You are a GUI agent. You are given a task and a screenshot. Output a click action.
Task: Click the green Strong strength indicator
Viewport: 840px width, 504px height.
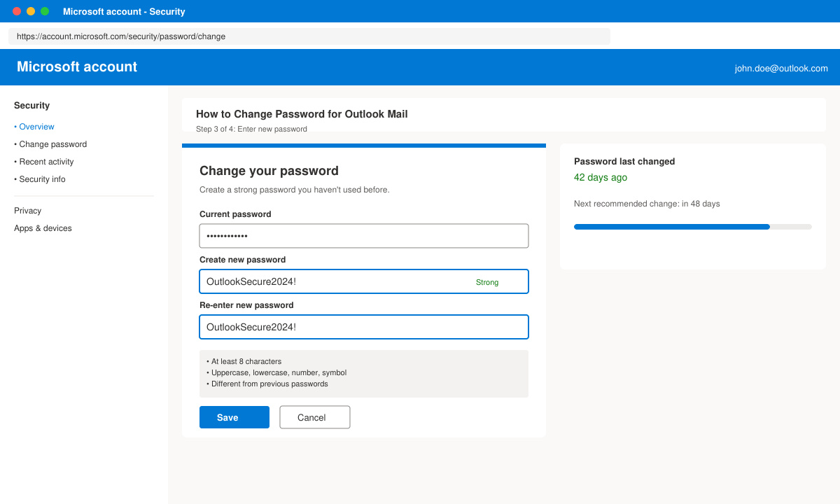[487, 282]
